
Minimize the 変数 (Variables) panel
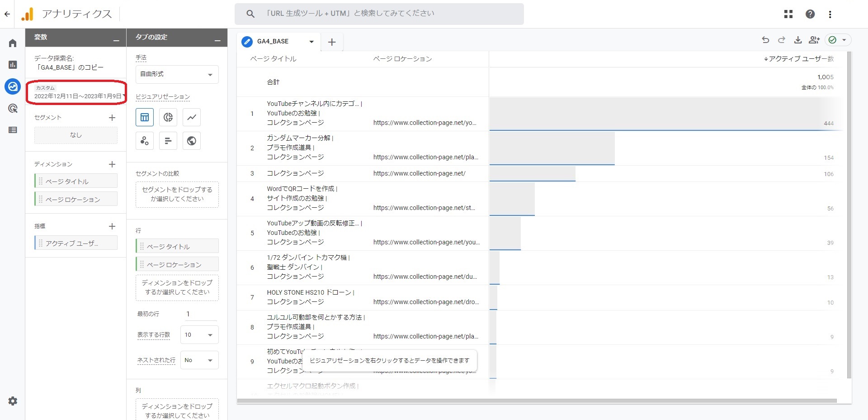[116, 40]
